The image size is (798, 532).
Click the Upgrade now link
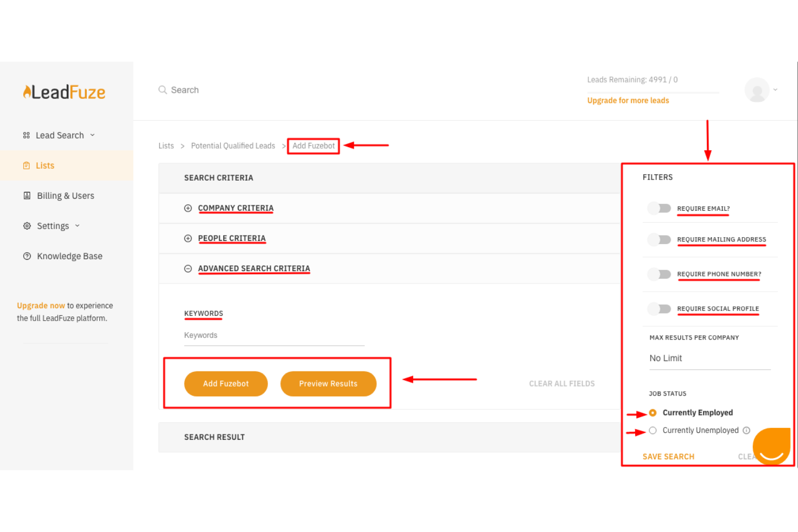pyautogui.click(x=41, y=306)
